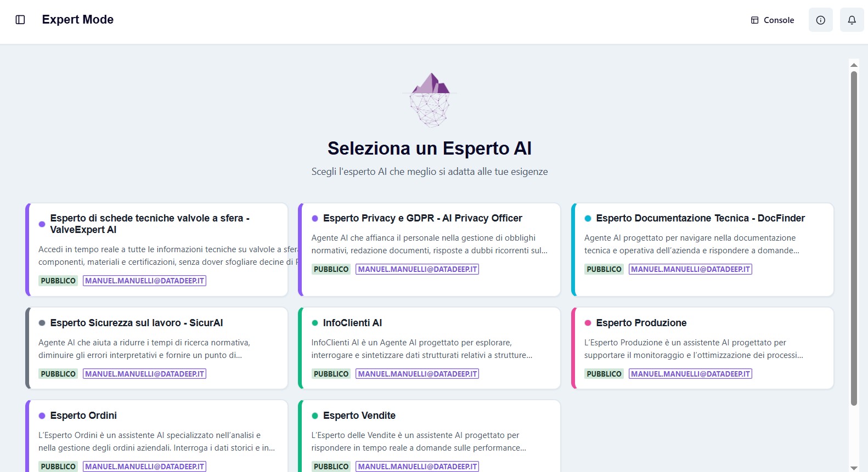This screenshot has height=472, width=868.
Task: Click gray dot beside Esperto Sicurezza sul lavoro
Action: click(42, 323)
